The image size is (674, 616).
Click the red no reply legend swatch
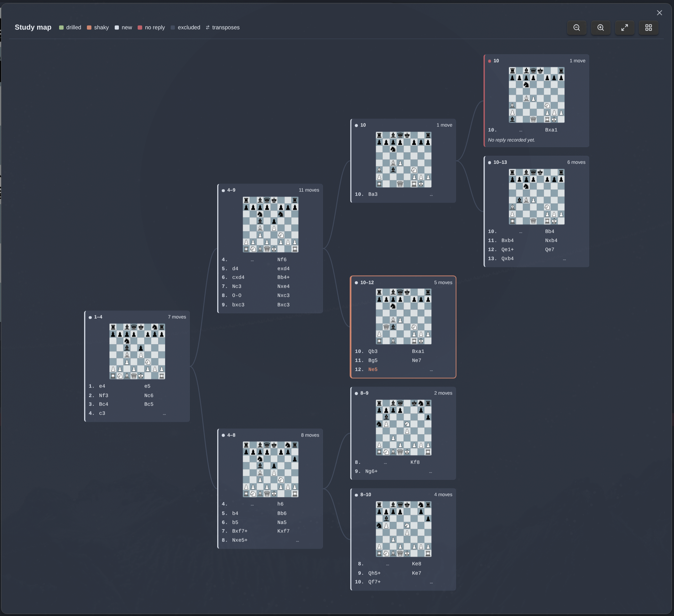140,27
